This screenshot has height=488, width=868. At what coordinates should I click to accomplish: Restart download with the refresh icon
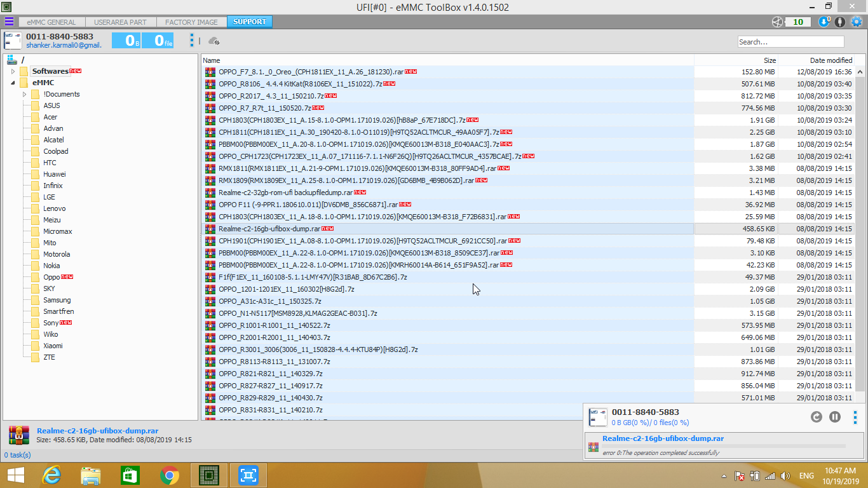pos(817,417)
